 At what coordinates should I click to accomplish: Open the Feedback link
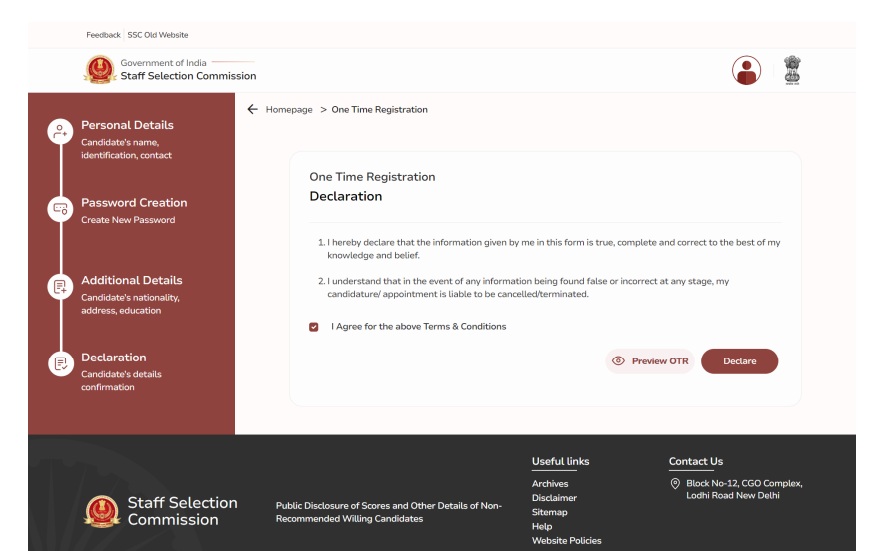click(103, 35)
